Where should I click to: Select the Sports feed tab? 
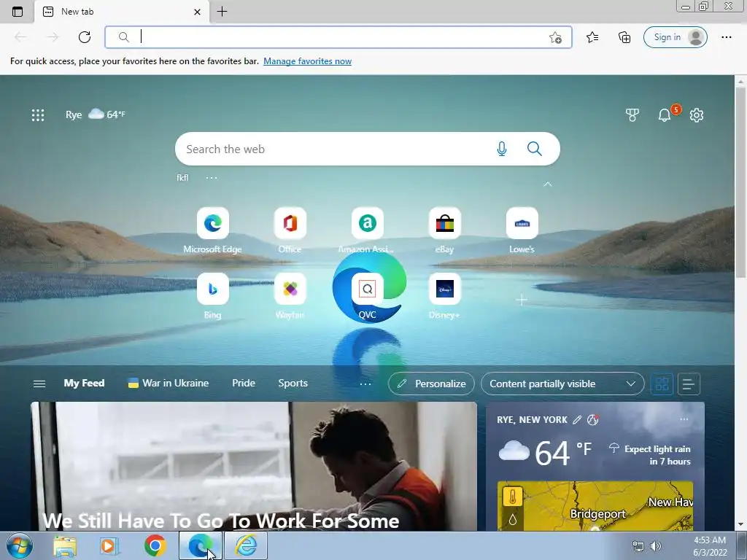coord(293,384)
